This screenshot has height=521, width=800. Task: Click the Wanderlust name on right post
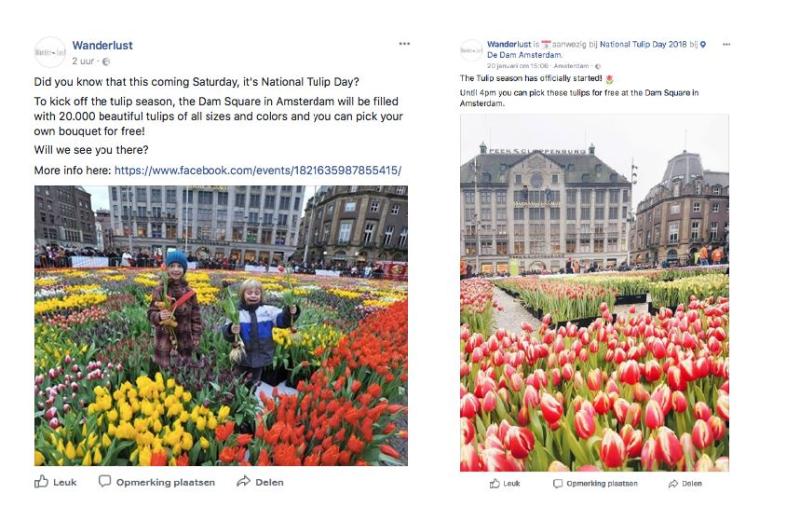click(x=509, y=44)
